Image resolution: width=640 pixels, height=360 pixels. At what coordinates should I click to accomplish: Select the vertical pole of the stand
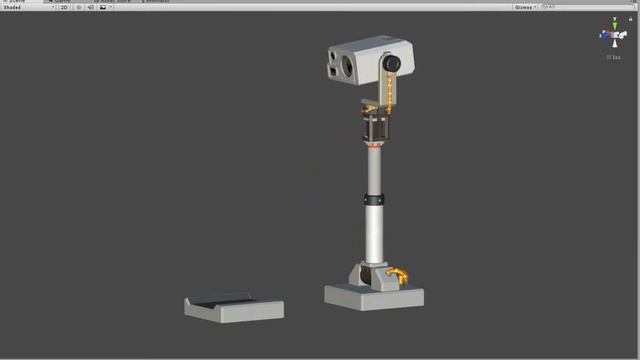[x=374, y=204]
